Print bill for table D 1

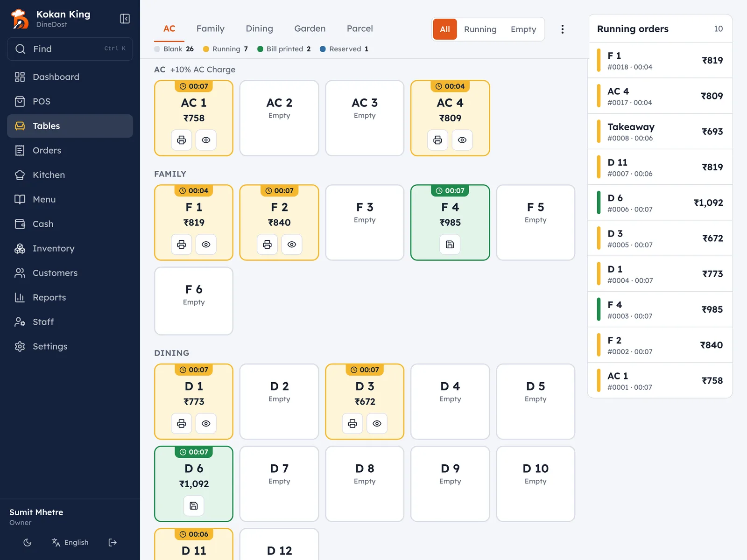point(182,424)
